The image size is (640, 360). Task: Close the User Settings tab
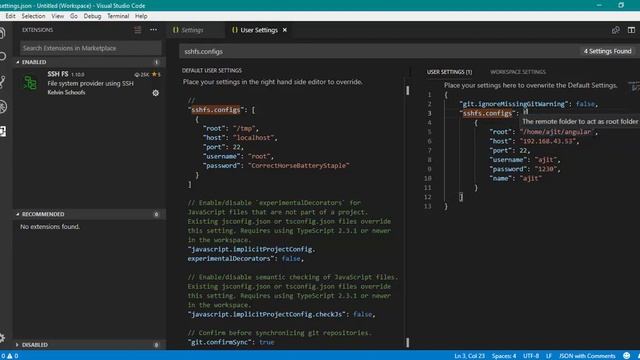(285, 30)
